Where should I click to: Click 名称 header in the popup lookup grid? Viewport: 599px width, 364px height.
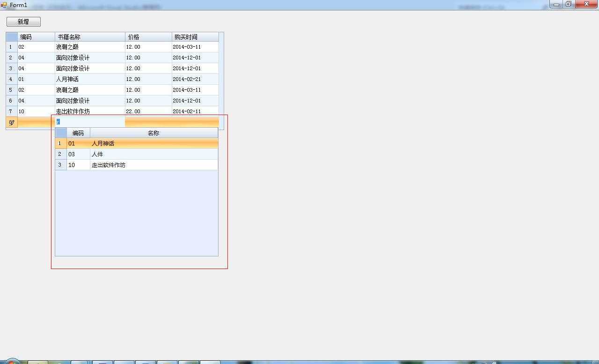click(153, 133)
